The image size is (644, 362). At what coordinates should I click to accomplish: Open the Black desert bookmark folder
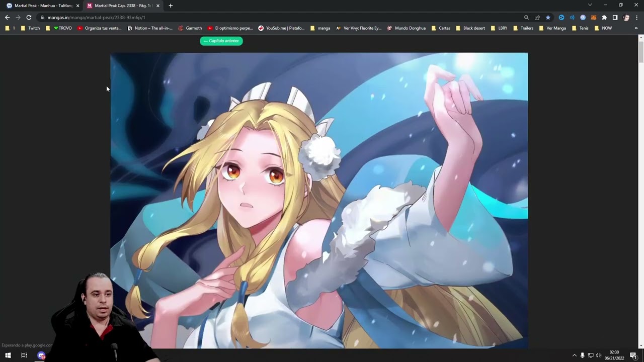coord(470,28)
